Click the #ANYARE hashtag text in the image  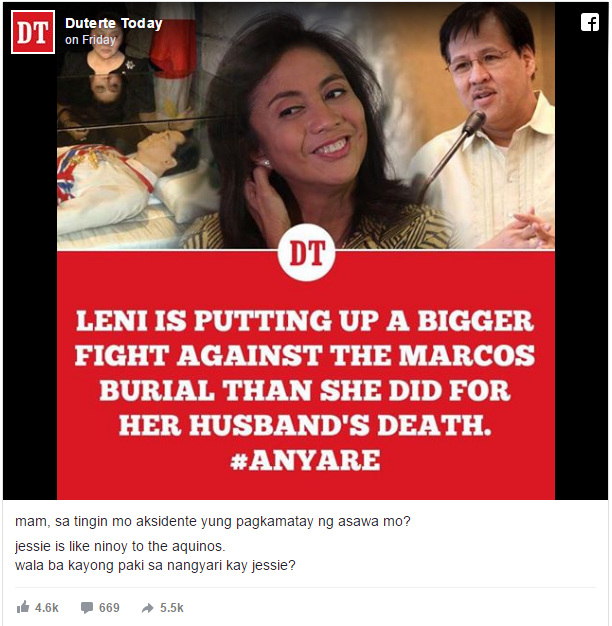point(305,460)
